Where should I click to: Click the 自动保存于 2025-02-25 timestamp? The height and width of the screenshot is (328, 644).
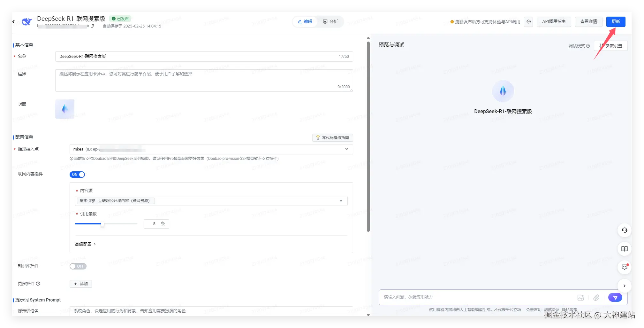point(132,26)
